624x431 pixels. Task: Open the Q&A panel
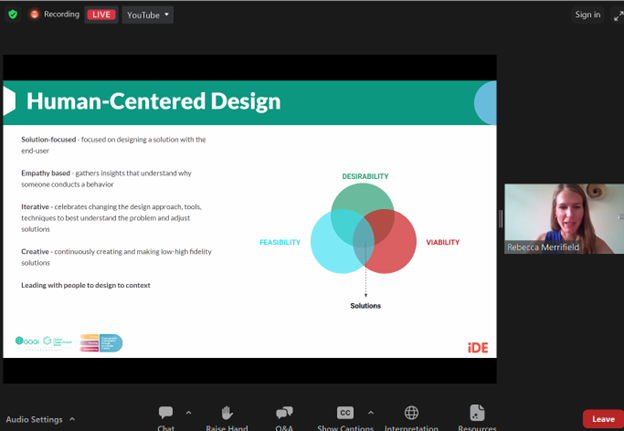point(284,417)
